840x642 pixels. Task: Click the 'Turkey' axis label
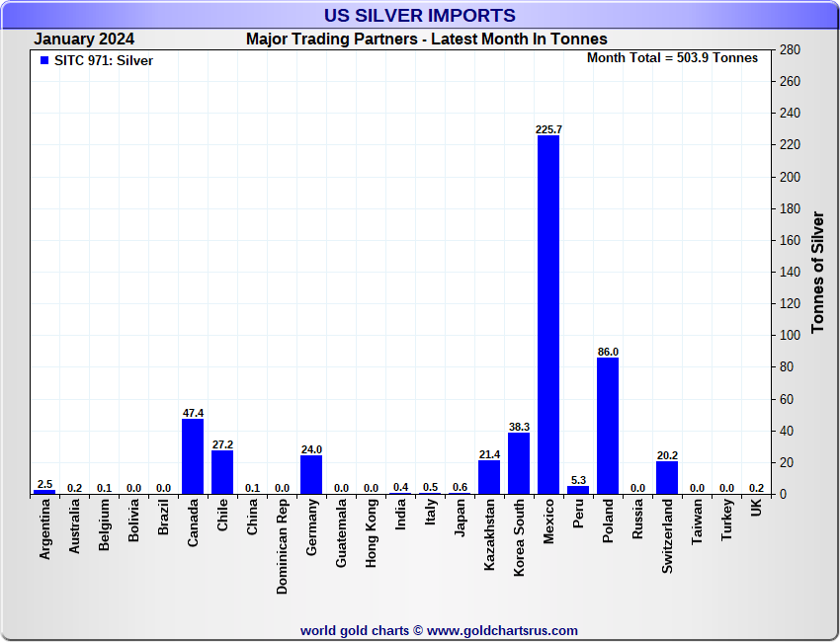click(x=726, y=520)
